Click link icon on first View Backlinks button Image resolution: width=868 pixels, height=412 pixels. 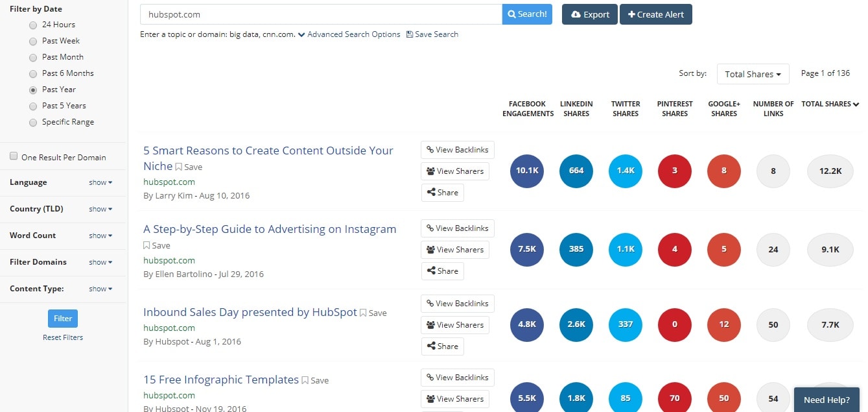tap(429, 150)
